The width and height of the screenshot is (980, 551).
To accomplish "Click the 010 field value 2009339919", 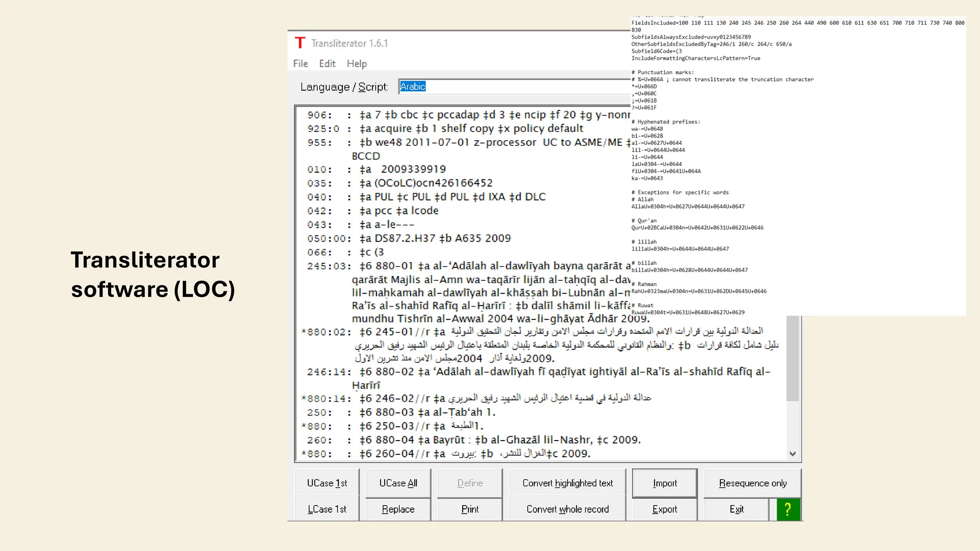I will click(x=413, y=169).
